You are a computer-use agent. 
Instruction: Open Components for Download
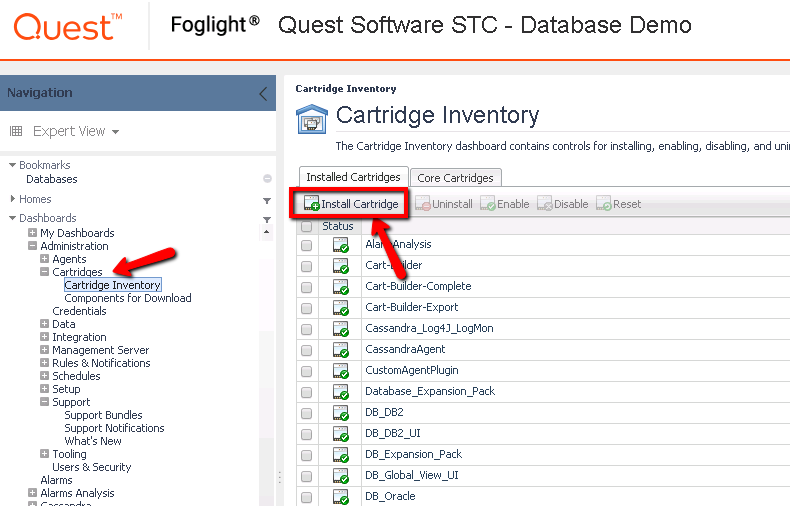click(x=128, y=298)
